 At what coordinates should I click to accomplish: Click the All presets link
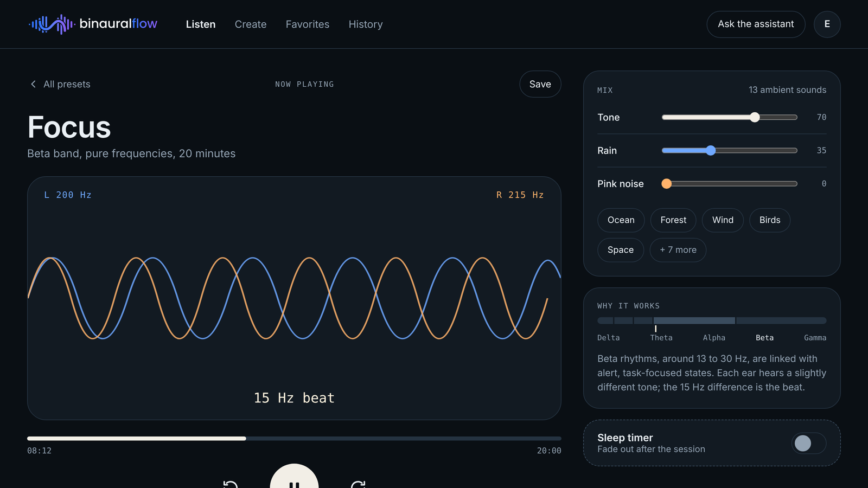[60, 84]
